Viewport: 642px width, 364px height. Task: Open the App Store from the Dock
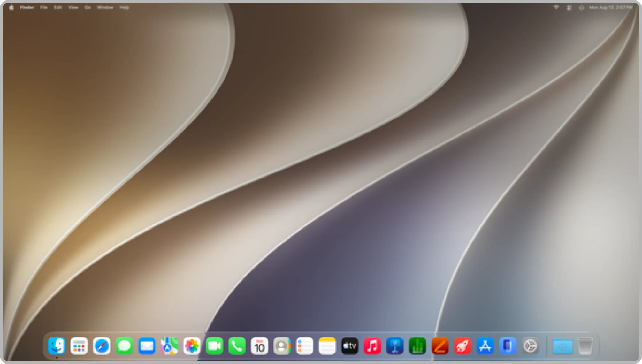pos(485,346)
